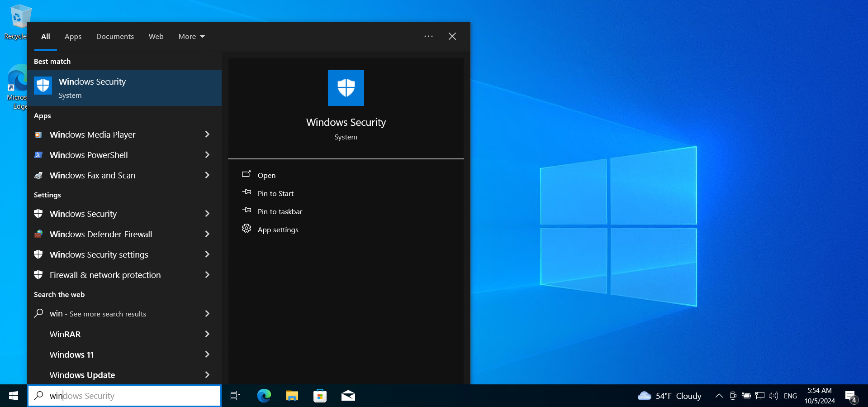
Task: Switch to the Web search tab
Action: click(156, 36)
